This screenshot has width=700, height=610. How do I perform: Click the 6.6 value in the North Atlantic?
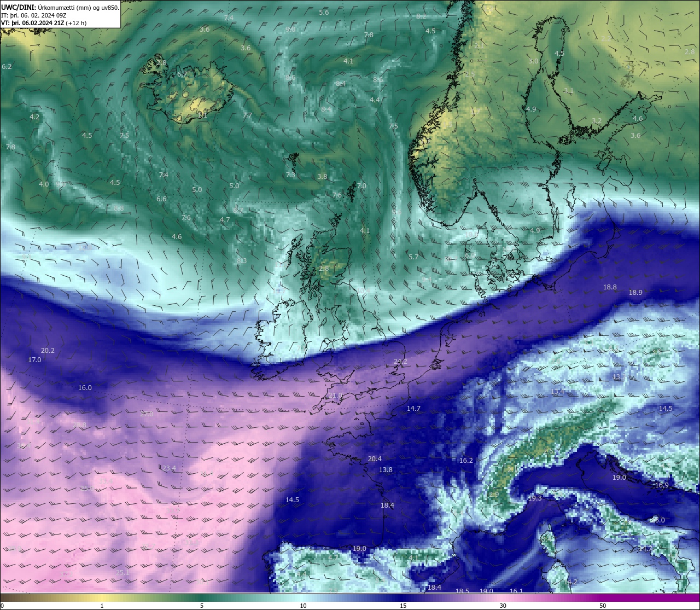tap(161, 199)
